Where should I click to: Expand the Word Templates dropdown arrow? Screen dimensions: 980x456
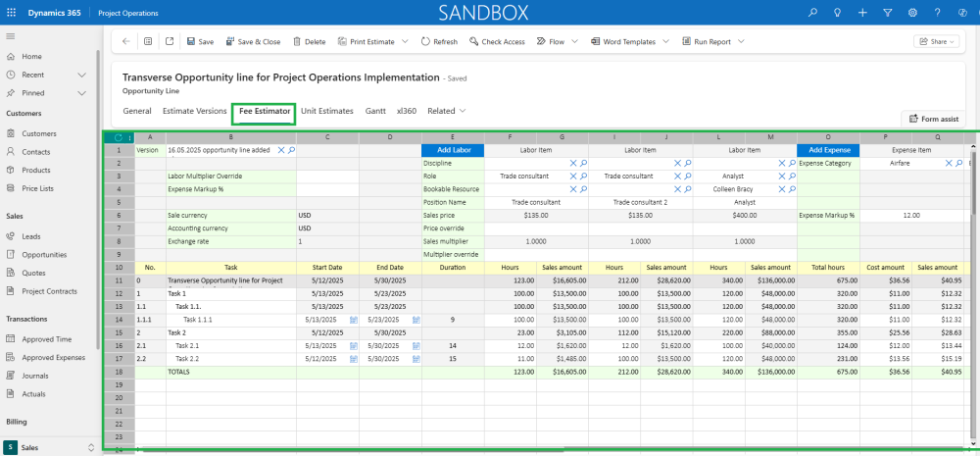(666, 42)
